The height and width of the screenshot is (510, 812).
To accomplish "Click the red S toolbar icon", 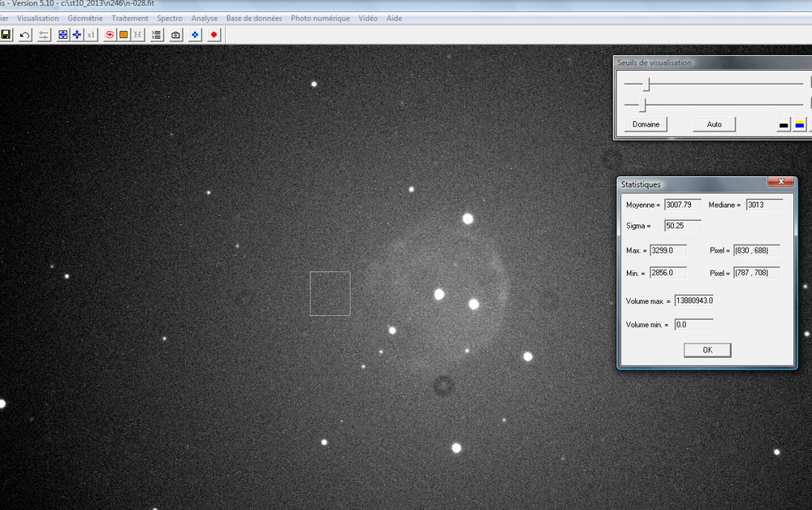I will pyautogui.click(x=110, y=35).
